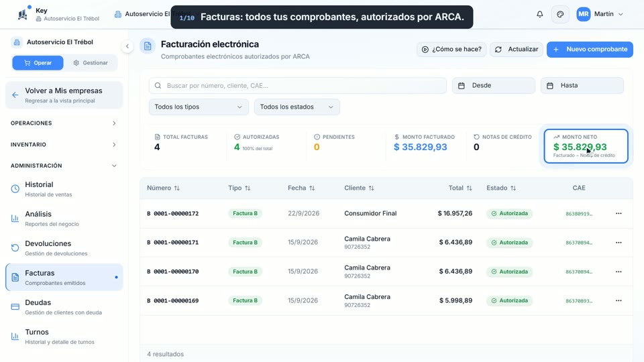Sort by Total column
Viewport: 644px width, 362px height.
pyautogui.click(x=460, y=188)
